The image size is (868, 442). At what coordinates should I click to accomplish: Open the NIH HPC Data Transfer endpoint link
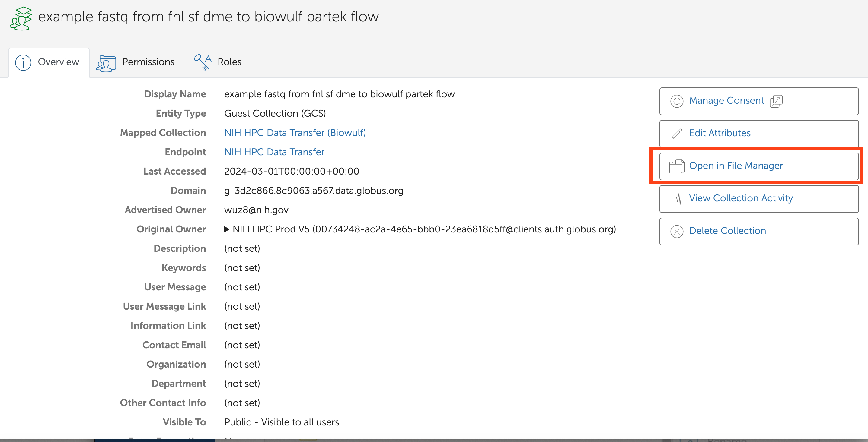274,152
